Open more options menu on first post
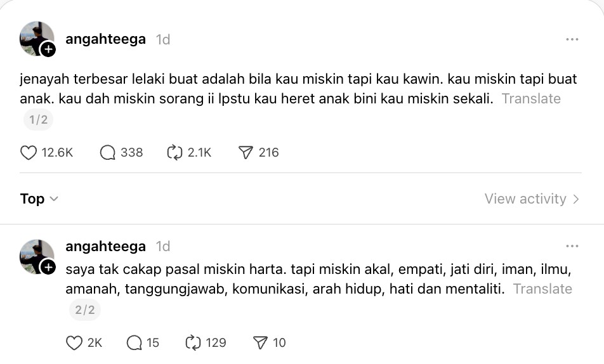Viewport: 604px width, 364px height. pos(572,39)
